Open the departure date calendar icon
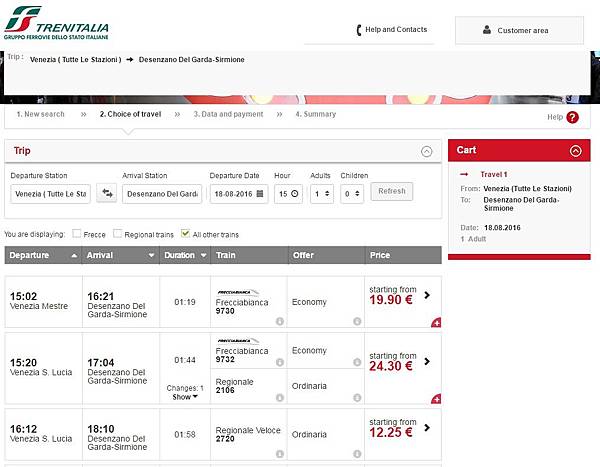The image size is (600, 467). [x=260, y=194]
